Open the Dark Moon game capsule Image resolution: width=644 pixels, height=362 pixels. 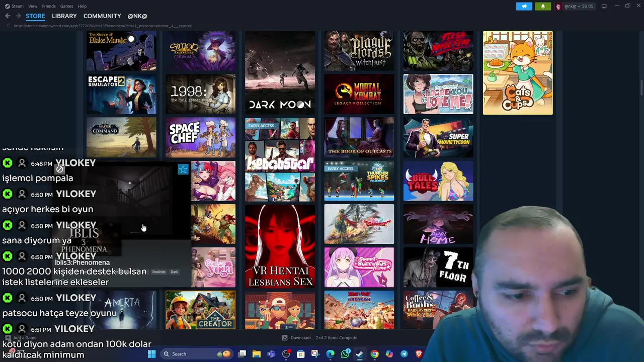click(280, 72)
